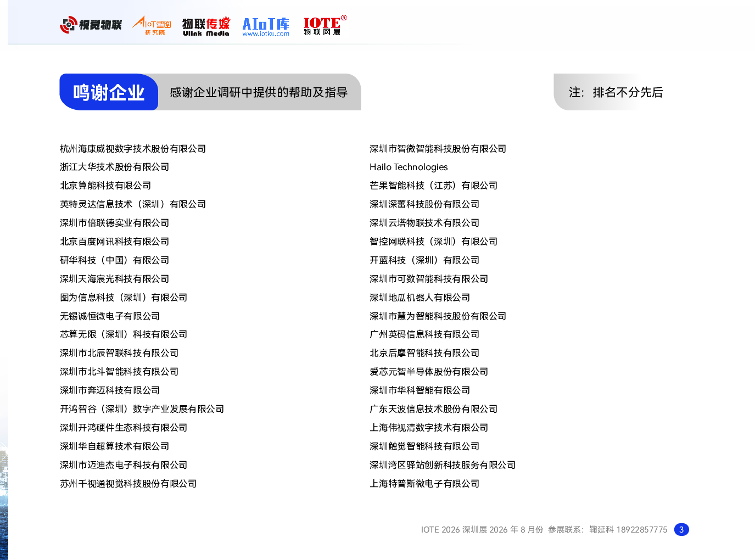Click footer text IOTE 2026 深圳展
This screenshot has height=560, width=755.
[454, 530]
